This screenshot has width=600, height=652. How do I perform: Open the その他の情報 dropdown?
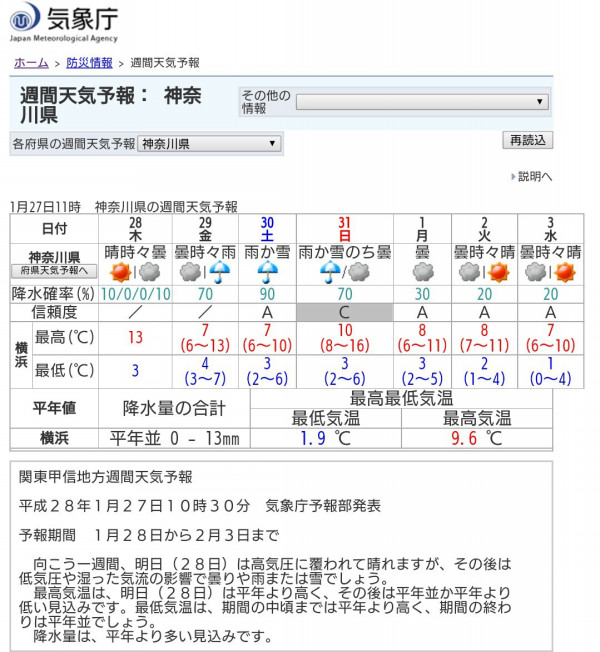[422, 102]
